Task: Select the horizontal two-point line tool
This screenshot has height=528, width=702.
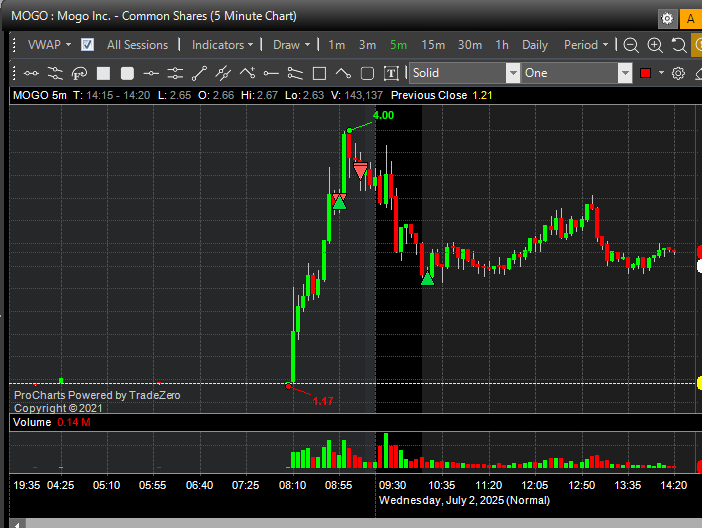Action: [31, 73]
